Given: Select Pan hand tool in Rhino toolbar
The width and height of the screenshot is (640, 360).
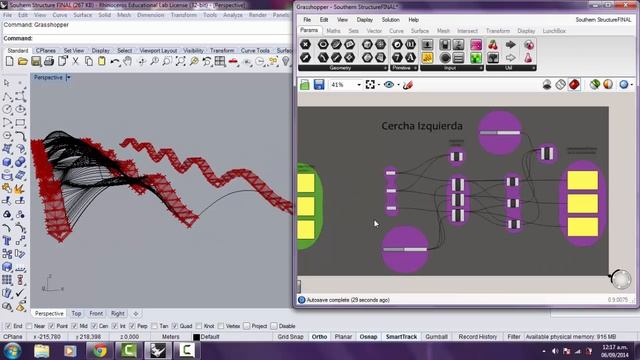Looking at the screenshot, I should [128, 62].
